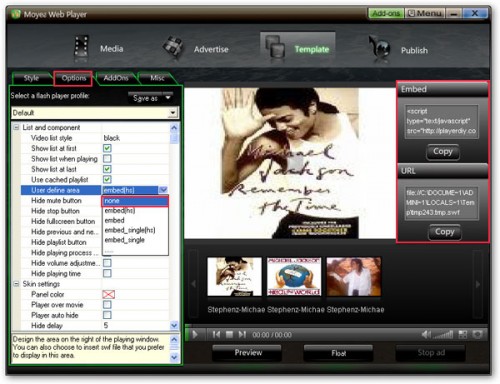
Task: Toggle Use cached playlist checkbox
Action: 107,179
